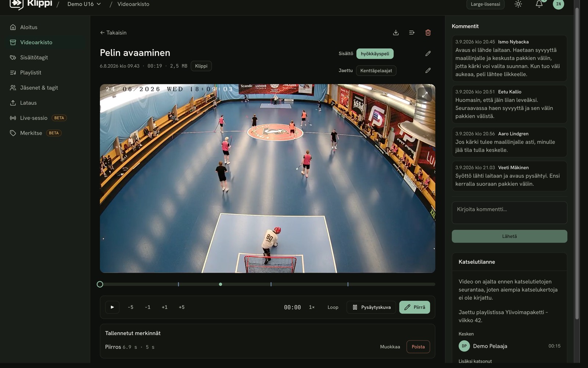
Task: Edit Jaettu sharing with pencil icon
Action: pyautogui.click(x=428, y=70)
